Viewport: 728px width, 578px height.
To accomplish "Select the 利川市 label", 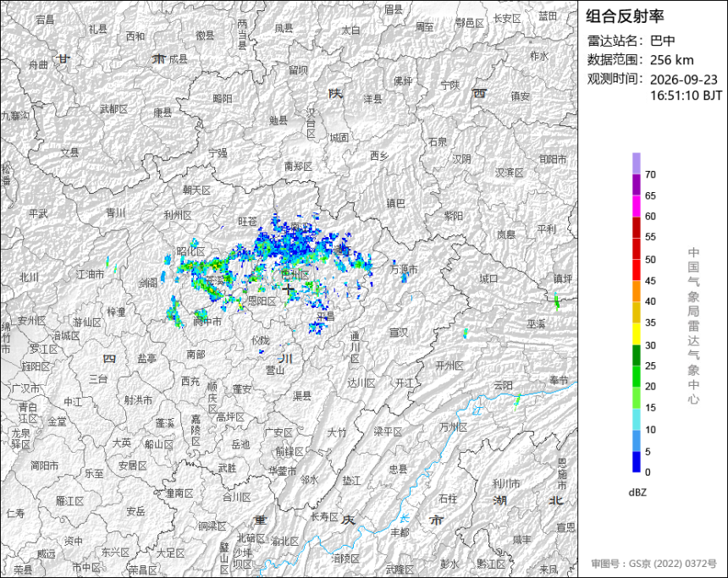I will pyautogui.click(x=506, y=484).
